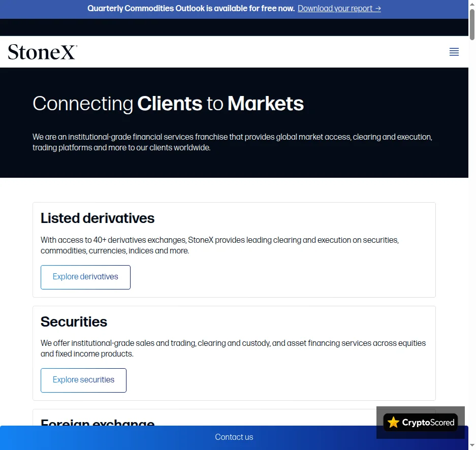Image resolution: width=476 pixels, height=450 pixels.
Task: Click Connecting Clients to Markets headline
Action: point(168,104)
